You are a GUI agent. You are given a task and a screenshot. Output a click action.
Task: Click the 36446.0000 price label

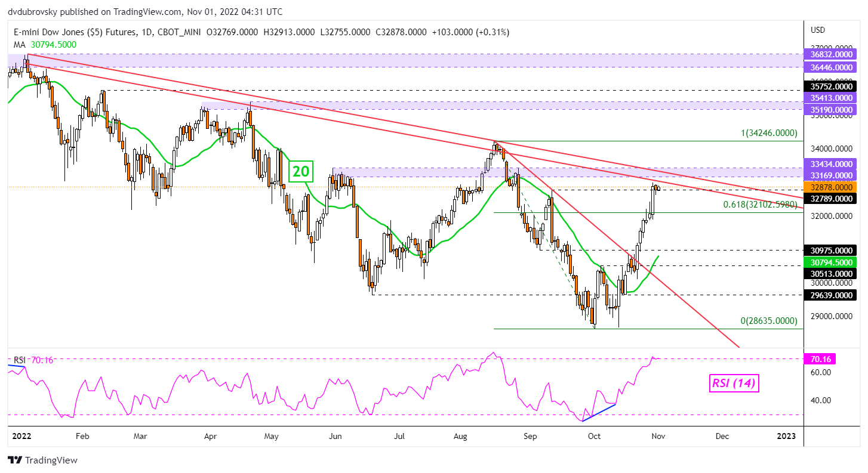click(831, 67)
